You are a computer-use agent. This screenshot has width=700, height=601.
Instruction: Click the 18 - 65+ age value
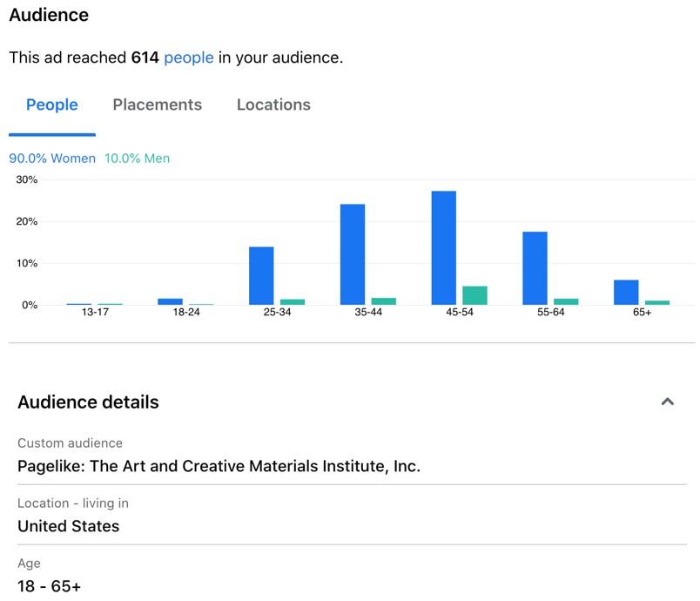[49, 586]
